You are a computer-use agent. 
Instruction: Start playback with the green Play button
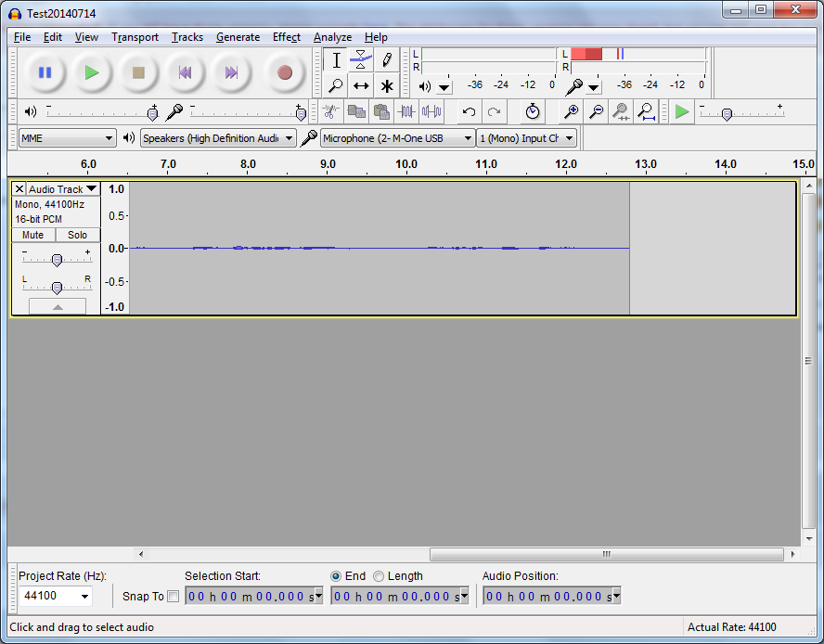92,72
